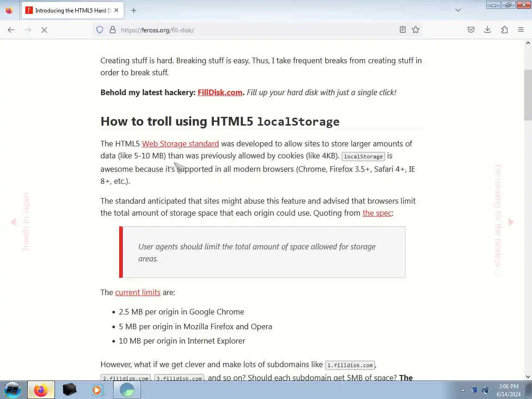Go back to the previous page
The image size is (532, 399).
(11, 30)
